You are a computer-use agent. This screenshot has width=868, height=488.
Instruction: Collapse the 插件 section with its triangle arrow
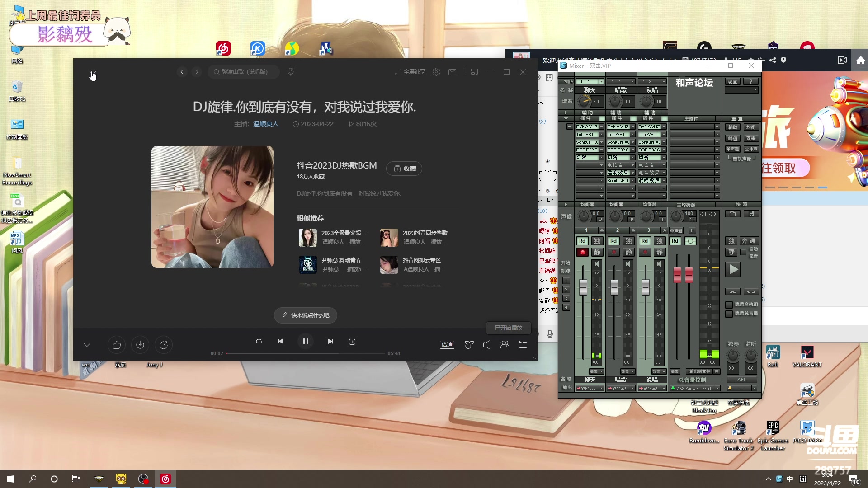[x=566, y=118]
